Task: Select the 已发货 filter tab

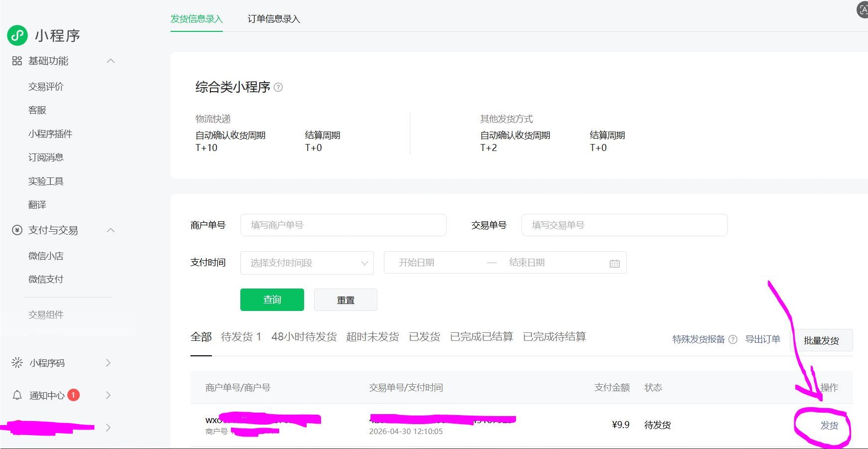Action: [x=424, y=337]
